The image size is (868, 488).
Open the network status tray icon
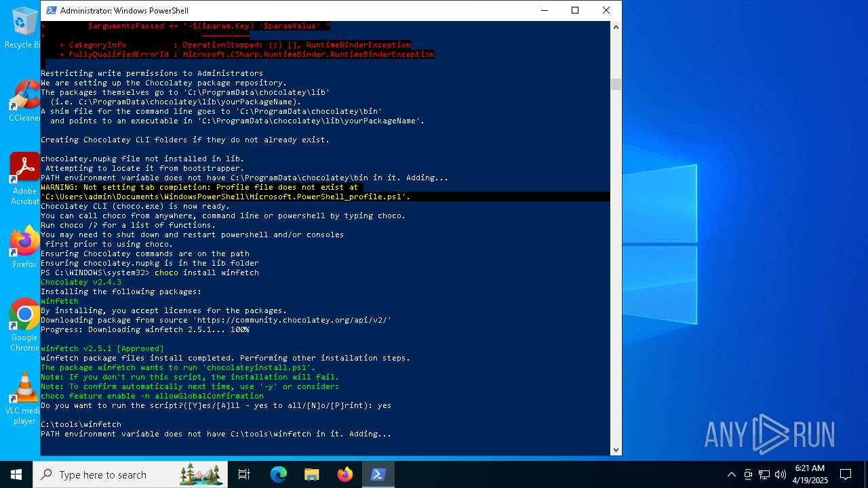764,474
